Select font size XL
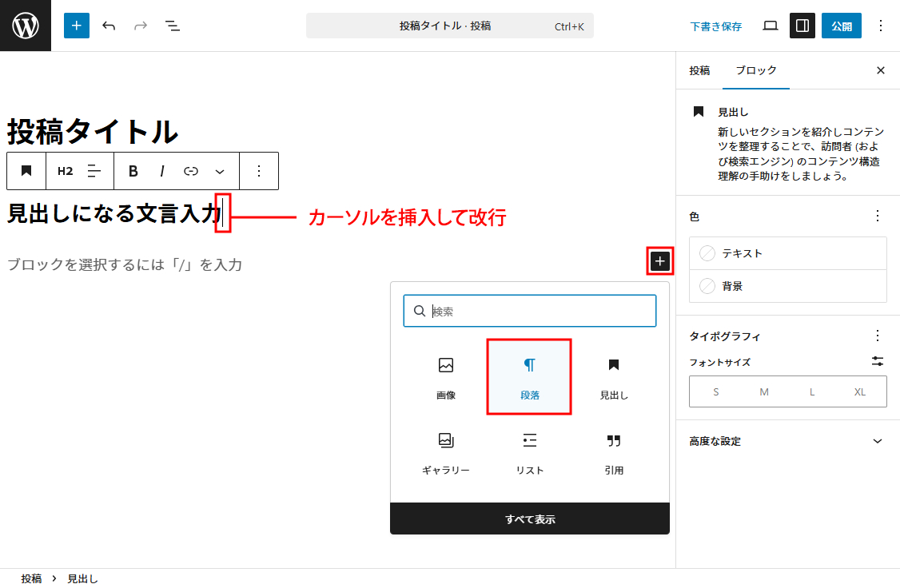This screenshot has width=900, height=588. tap(860, 391)
